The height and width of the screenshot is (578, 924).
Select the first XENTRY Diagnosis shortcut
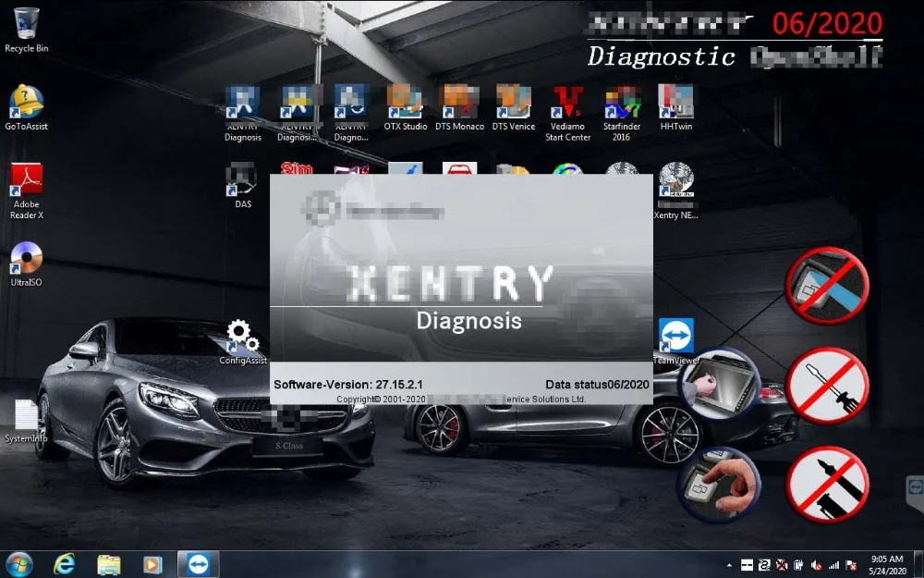pos(243,113)
